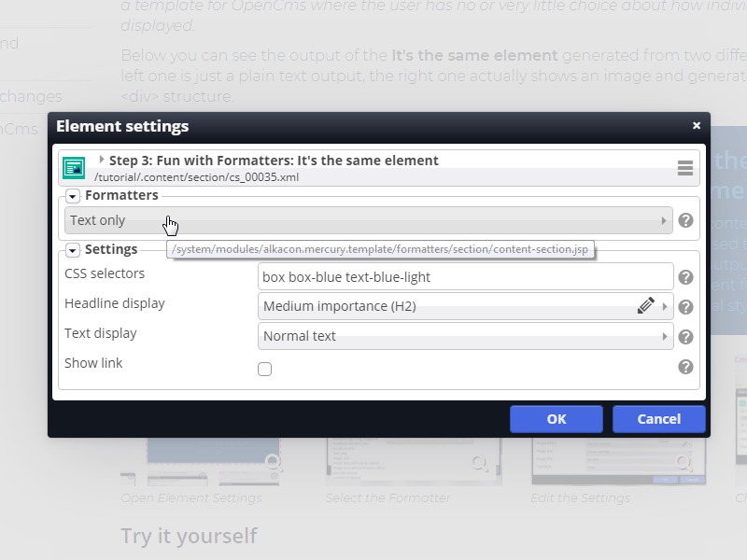
Task: Click help icon for Text display
Action: pos(685,337)
